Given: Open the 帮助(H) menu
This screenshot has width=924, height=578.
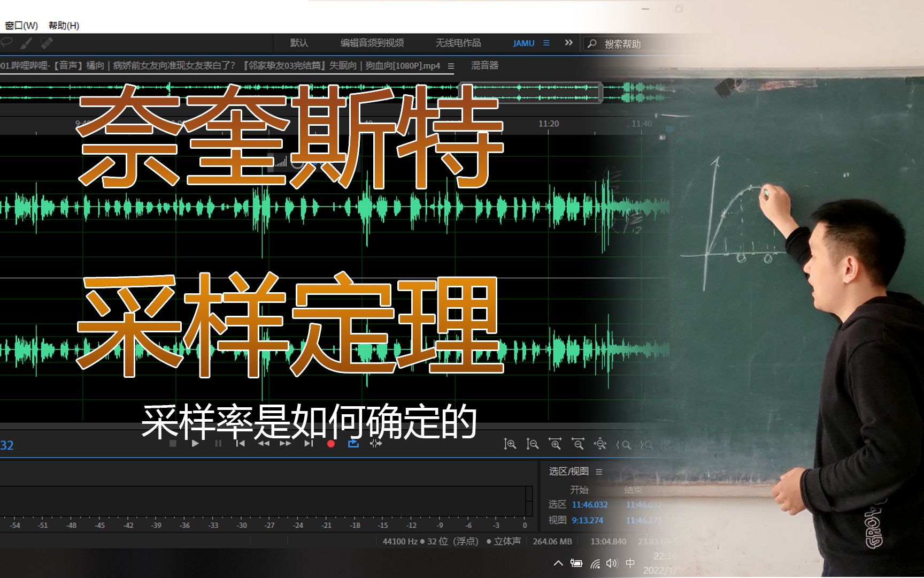Looking at the screenshot, I should (64, 25).
